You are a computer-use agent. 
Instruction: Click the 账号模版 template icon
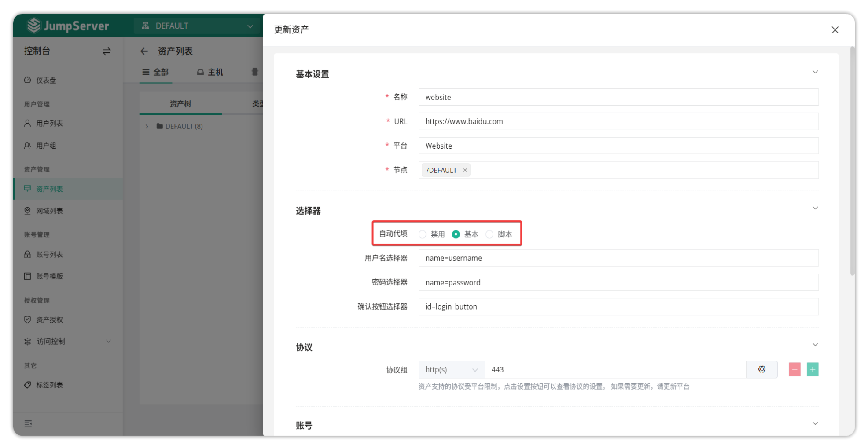tap(28, 276)
